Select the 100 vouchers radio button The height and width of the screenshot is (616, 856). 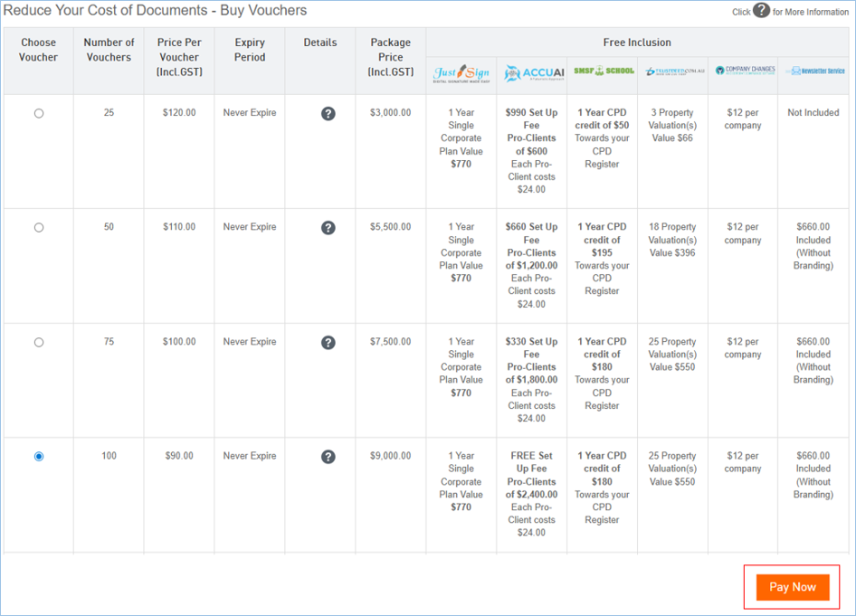(39, 457)
